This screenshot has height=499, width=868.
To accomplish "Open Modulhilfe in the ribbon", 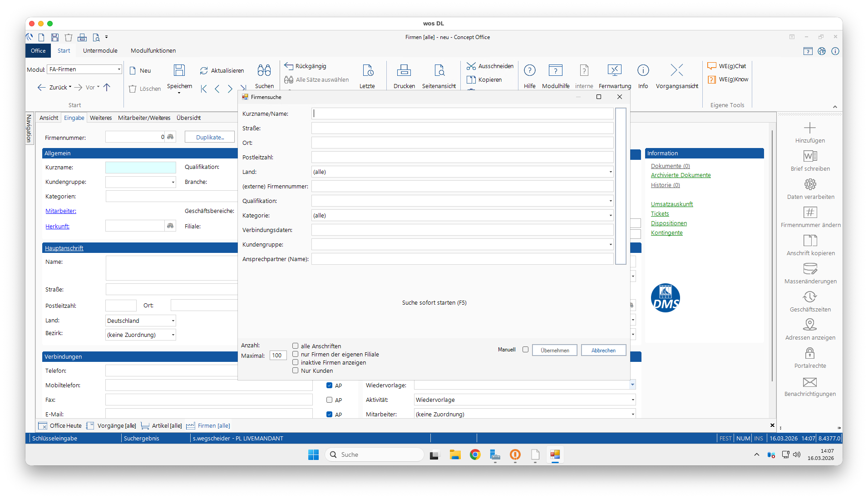I will (555, 71).
